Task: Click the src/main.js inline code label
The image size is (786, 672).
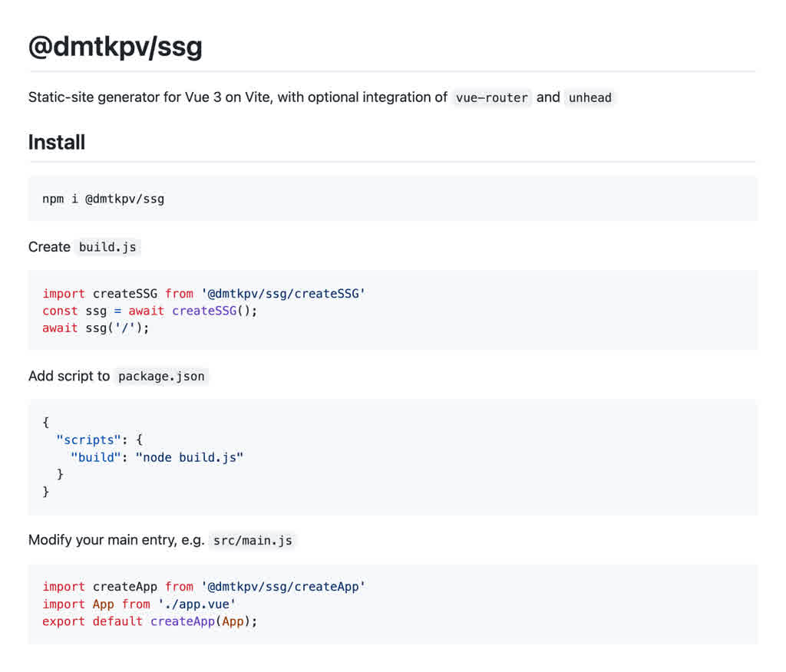Action: [x=253, y=541]
